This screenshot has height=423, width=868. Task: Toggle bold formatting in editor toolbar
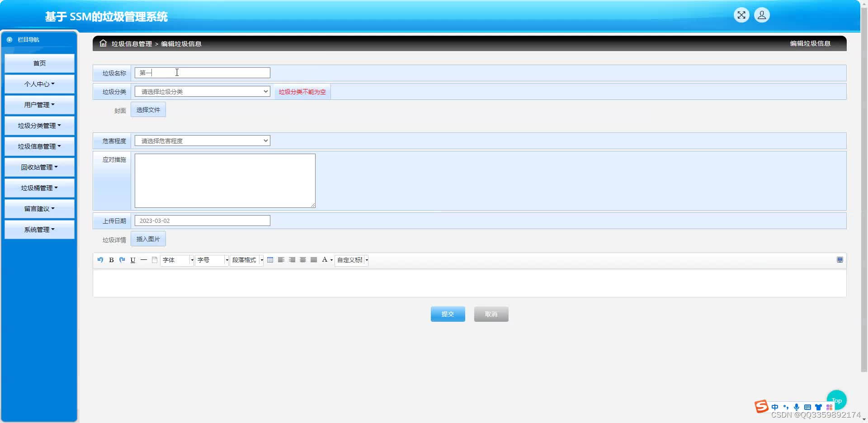pyautogui.click(x=111, y=260)
